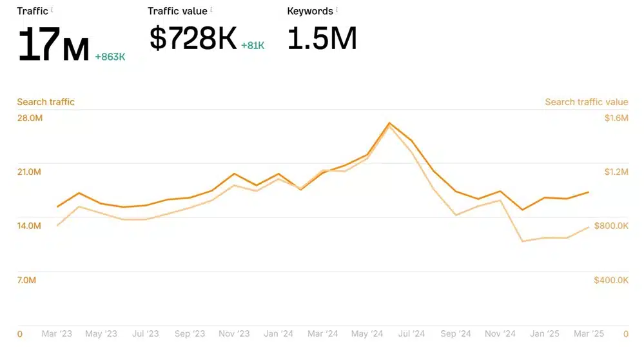Click the $800.0K right axis label
The width and height of the screenshot is (644, 347).
click(x=611, y=226)
